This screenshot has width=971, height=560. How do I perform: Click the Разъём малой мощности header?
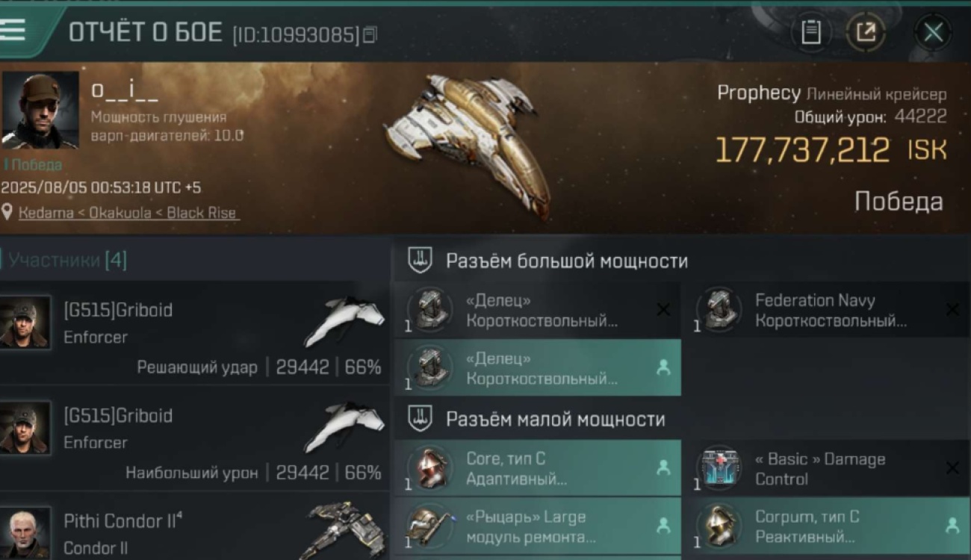[555, 420]
